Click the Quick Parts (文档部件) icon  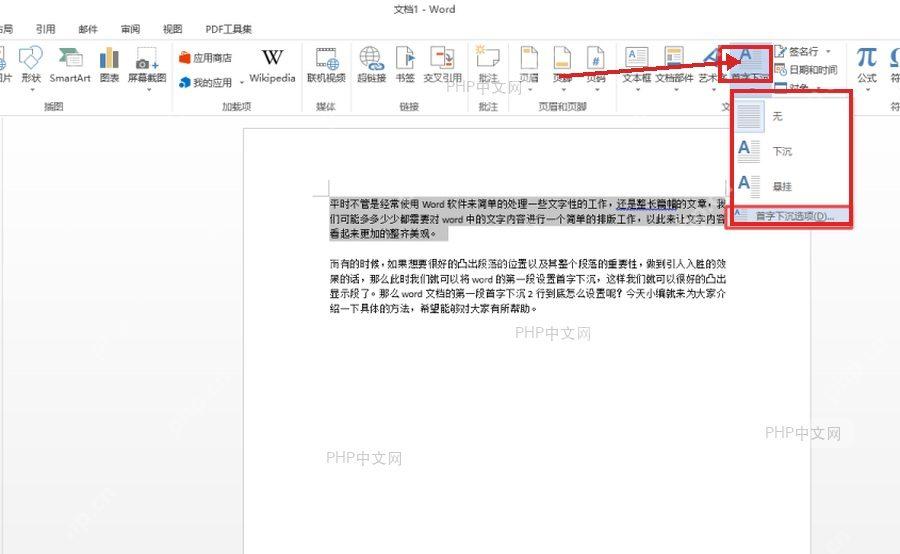pos(674,58)
